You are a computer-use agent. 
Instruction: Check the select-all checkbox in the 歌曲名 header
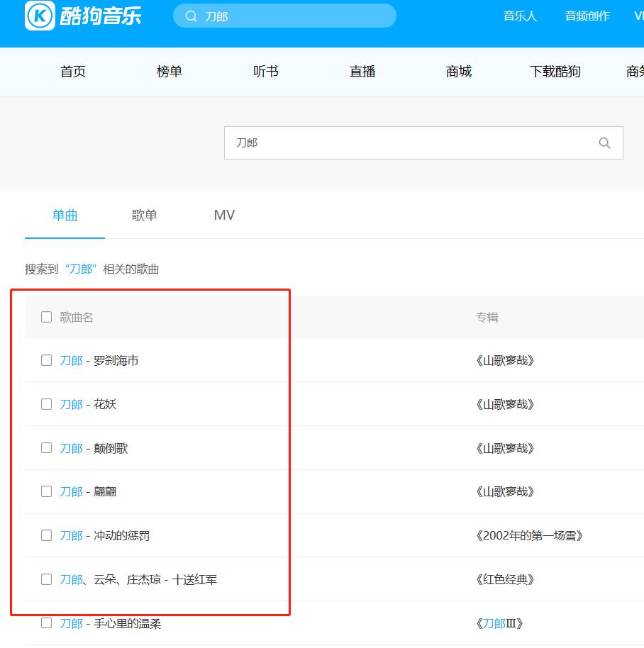(x=47, y=317)
